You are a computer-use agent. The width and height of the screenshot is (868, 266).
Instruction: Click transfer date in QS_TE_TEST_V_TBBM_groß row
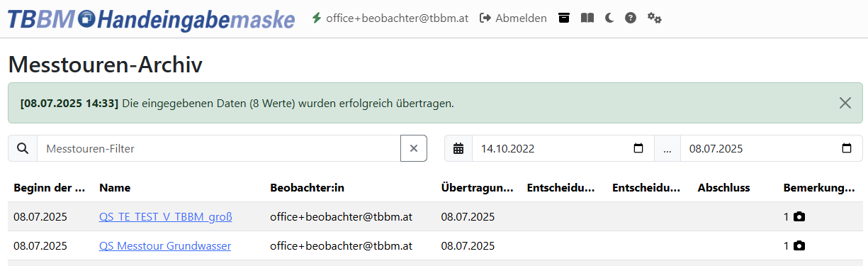pos(468,216)
